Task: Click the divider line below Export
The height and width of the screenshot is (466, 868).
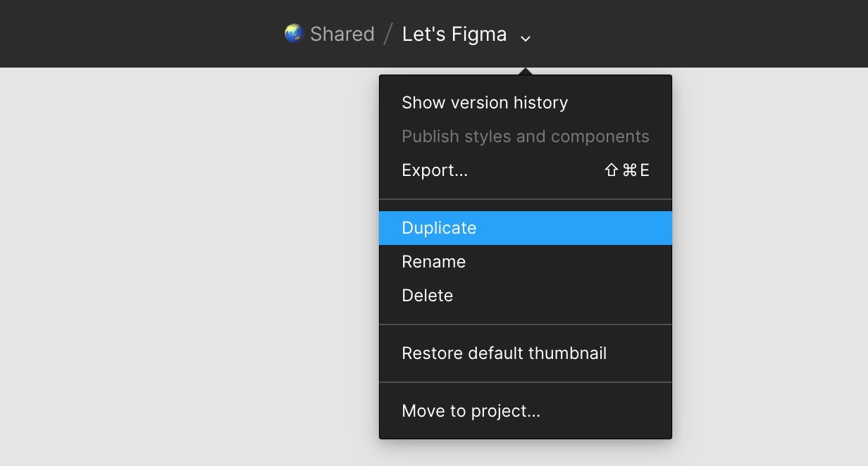Action: (x=525, y=199)
